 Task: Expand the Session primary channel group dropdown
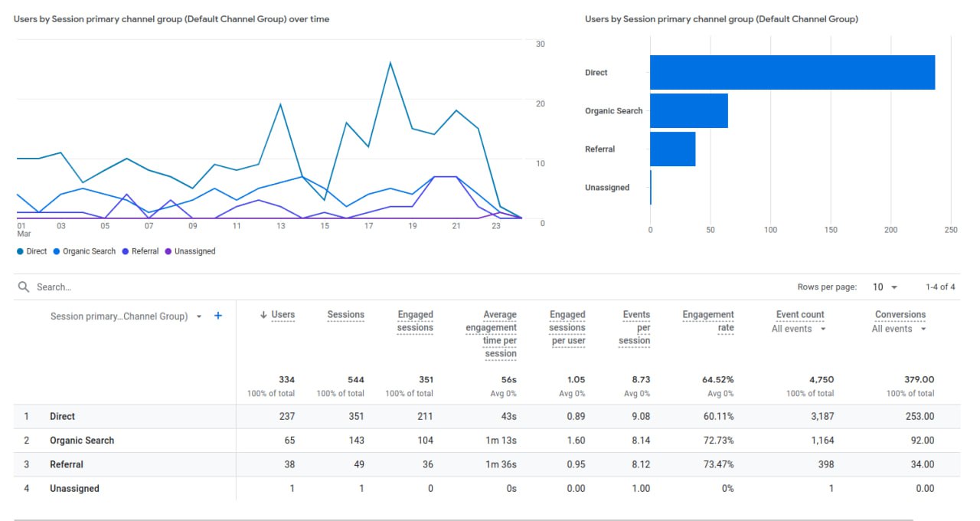coord(199,316)
